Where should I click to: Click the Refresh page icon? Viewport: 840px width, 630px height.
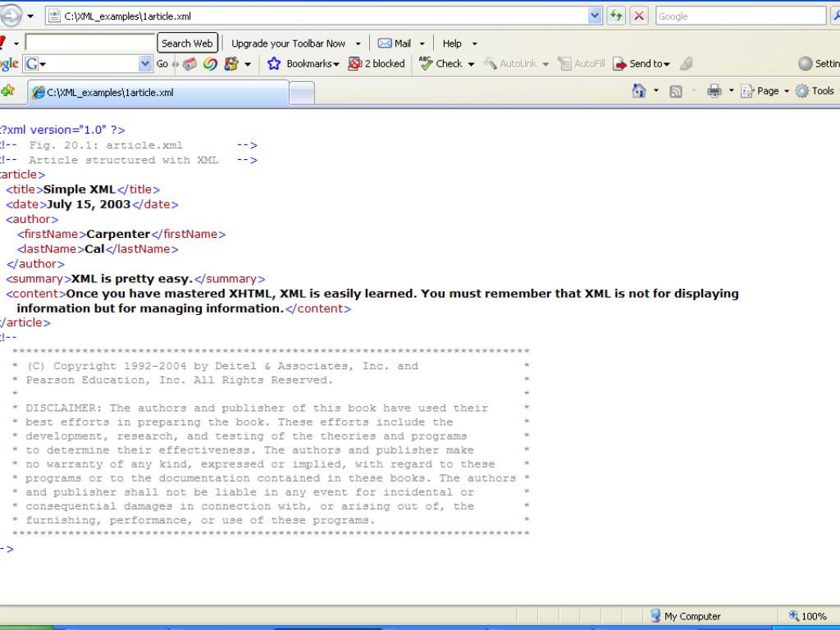pos(616,16)
